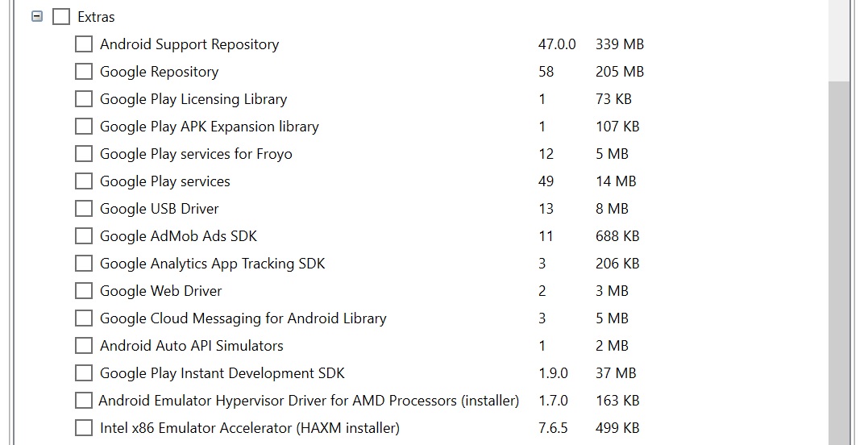Tick the Google Play services checkbox

coord(84,181)
